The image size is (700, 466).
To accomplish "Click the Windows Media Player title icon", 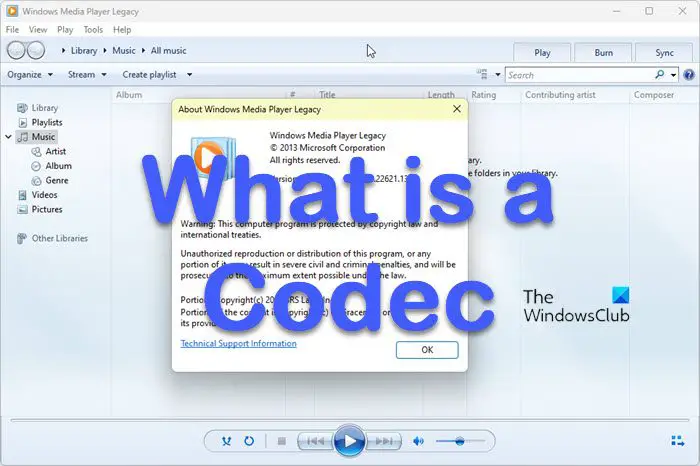I will pyautogui.click(x=12, y=11).
